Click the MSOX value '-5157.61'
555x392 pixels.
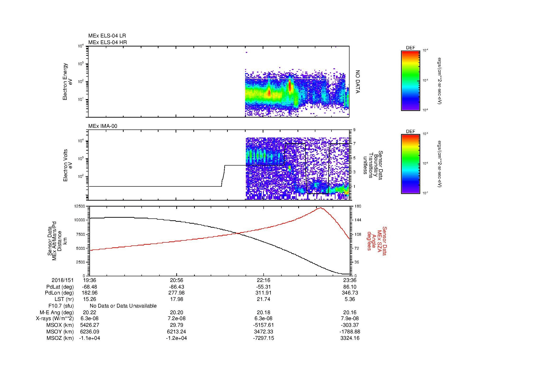point(263,325)
